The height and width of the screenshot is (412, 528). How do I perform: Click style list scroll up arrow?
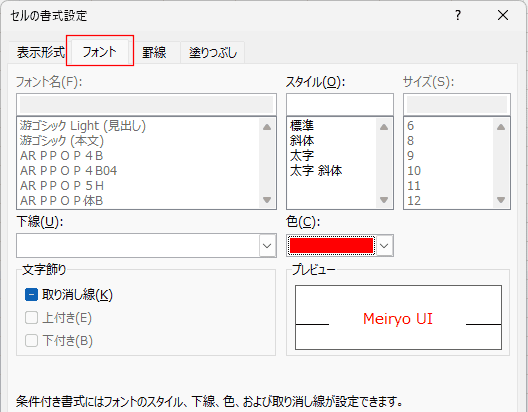pos(384,127)
